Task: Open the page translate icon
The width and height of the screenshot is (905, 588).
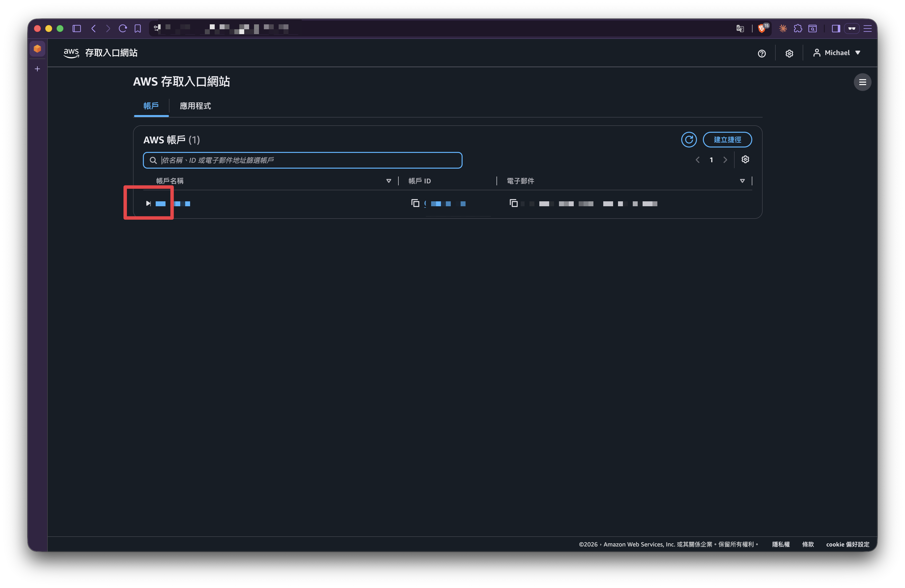Action: 740,29
